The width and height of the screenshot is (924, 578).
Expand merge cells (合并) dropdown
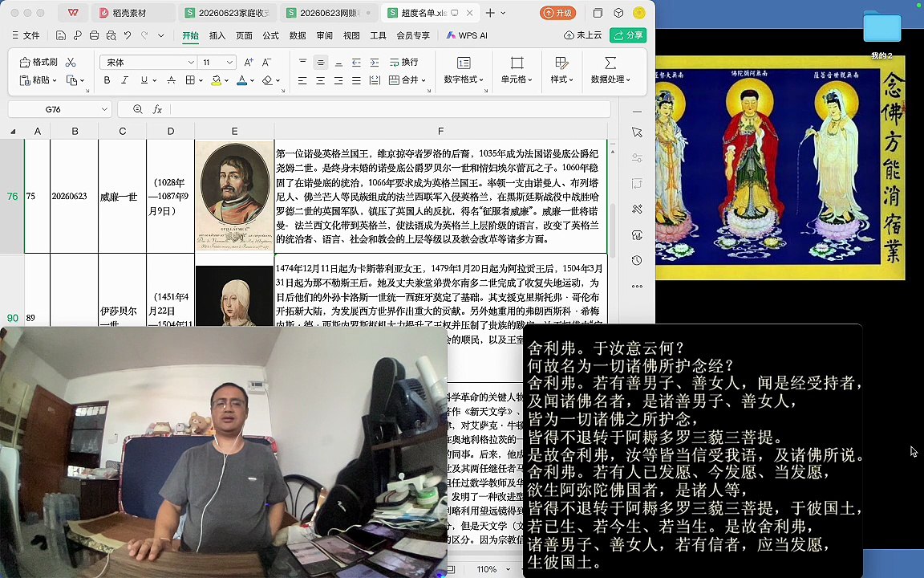click(423, 81)
